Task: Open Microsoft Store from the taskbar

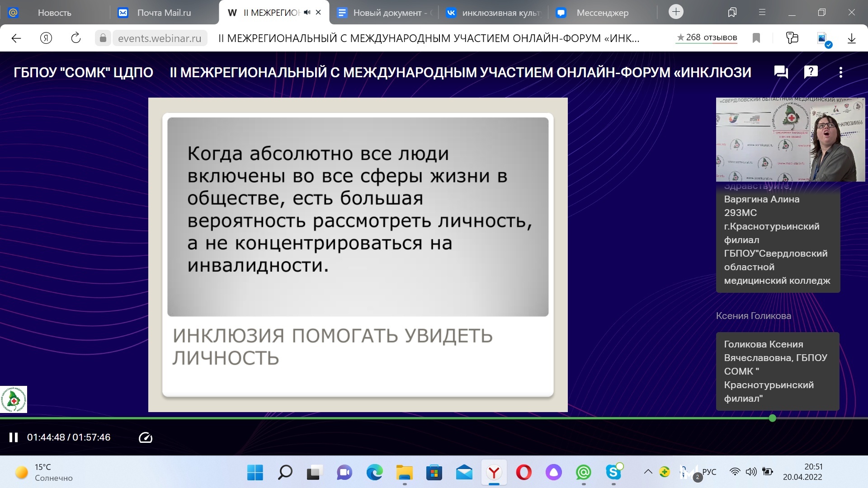Action: coord(434,473)
